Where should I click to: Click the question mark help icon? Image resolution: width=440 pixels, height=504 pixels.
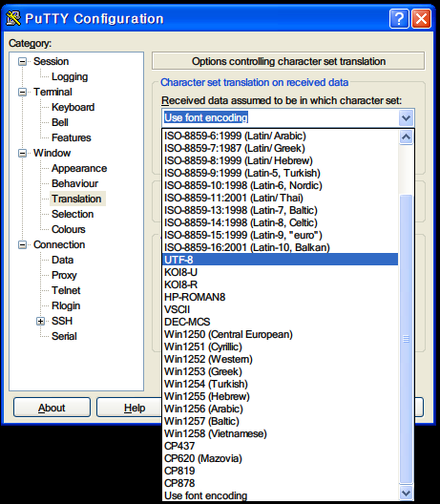point(399,19)
